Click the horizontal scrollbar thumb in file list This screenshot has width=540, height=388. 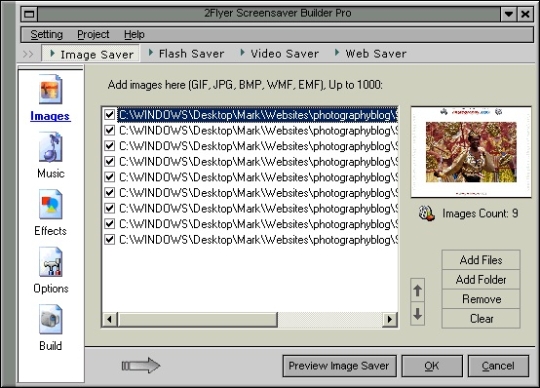click(x=198, y=319)
